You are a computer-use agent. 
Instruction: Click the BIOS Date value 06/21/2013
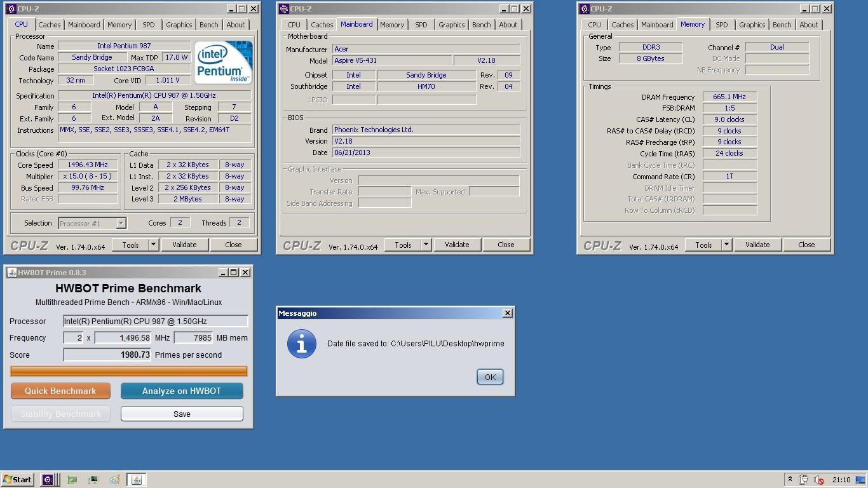point(426,152)
